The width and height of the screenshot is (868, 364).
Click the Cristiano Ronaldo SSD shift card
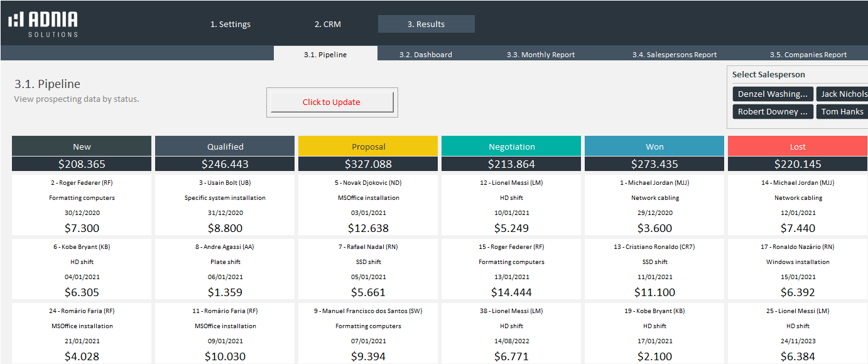pyautogui.click(x=654, y=269)
